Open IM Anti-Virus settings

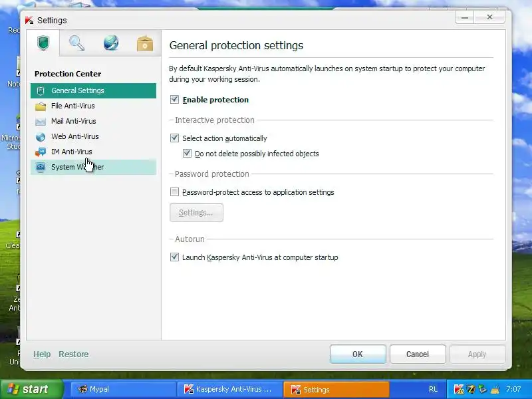pos(93,152)
